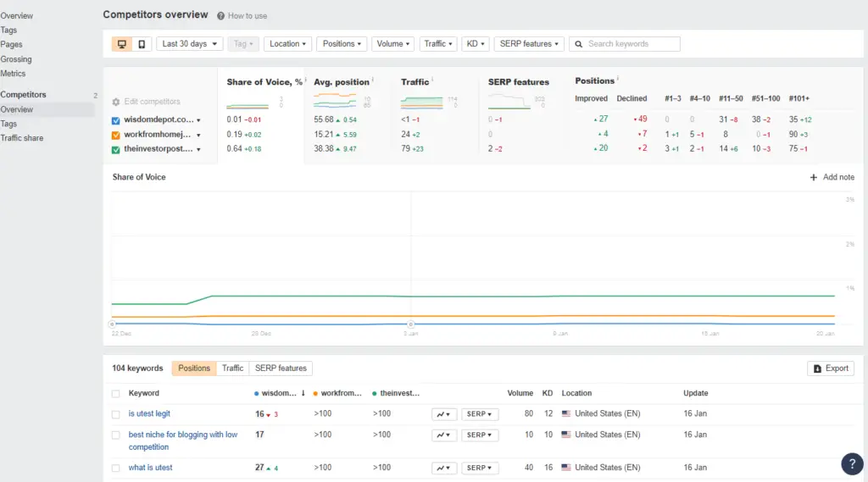868x482 pixels.
Task: Click the Add note button
Action: click(832, 178)
